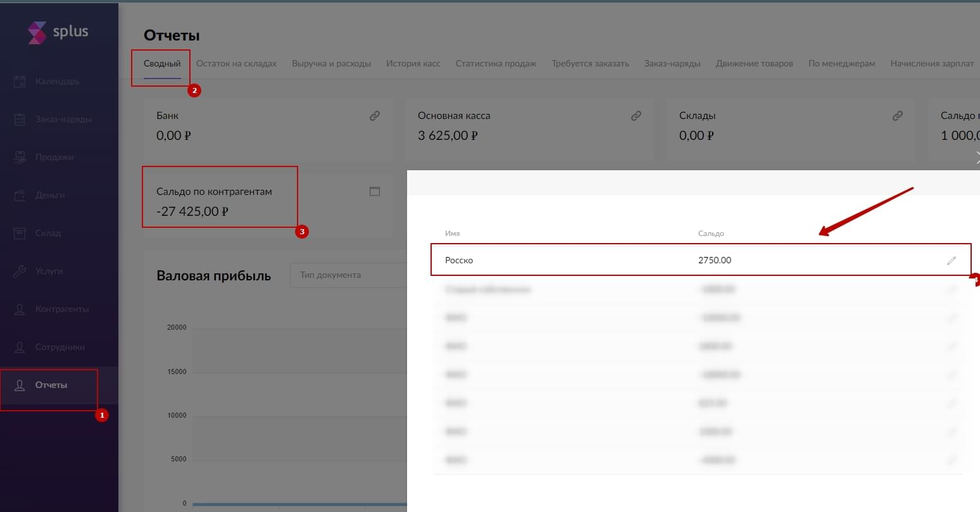Open the История касс tab
Screen dimensions: 980x512
(x=413, y=63)
